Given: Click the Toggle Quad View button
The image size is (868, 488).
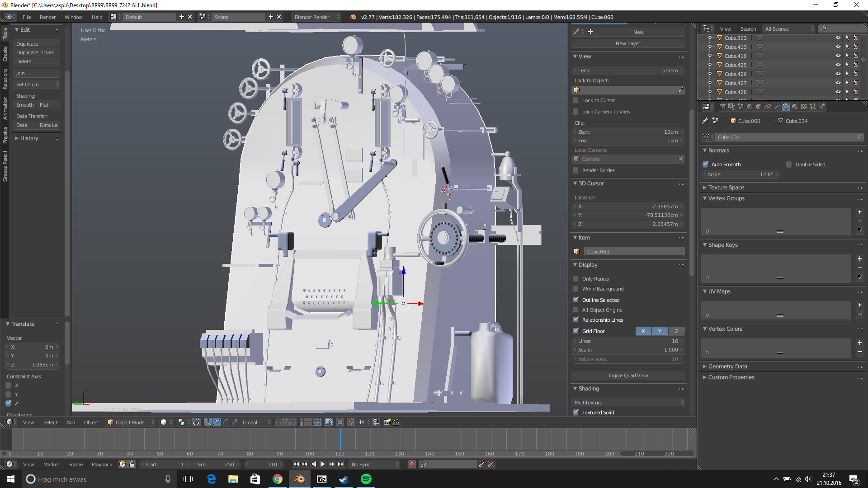Looking at the screenshot, I should (x=627, y=375).
